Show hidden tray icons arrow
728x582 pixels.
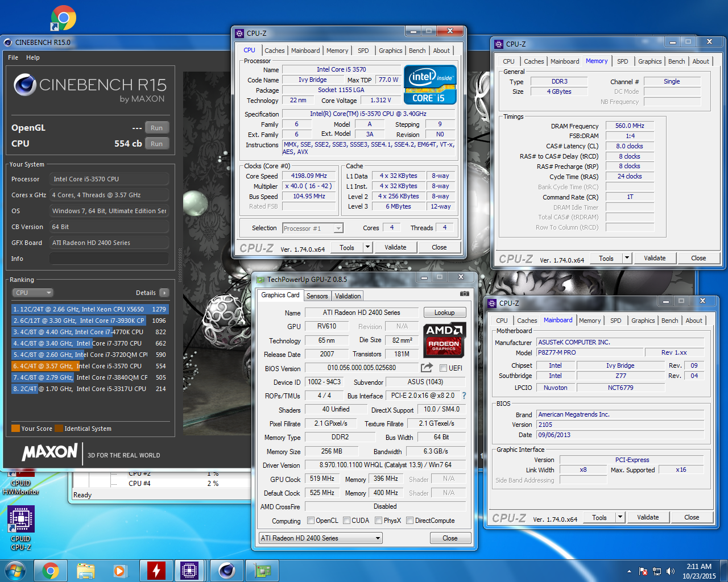pos(629,571)
